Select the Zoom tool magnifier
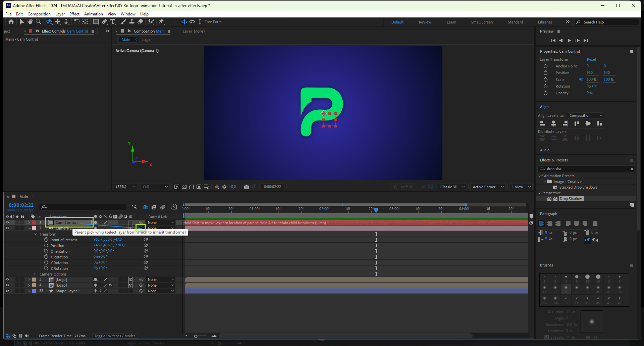This screenshot has height=346, width=644. [x=39, y=22]
